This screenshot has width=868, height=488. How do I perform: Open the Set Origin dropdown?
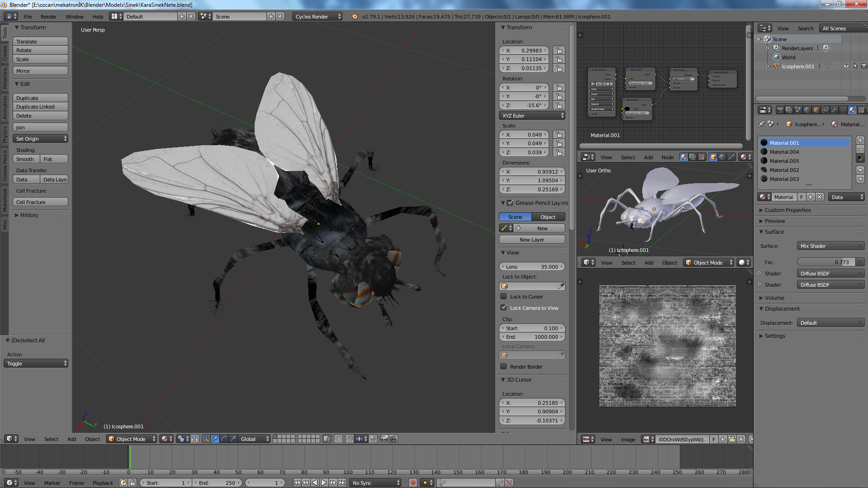pyautogui.click(x=41, y=139)
